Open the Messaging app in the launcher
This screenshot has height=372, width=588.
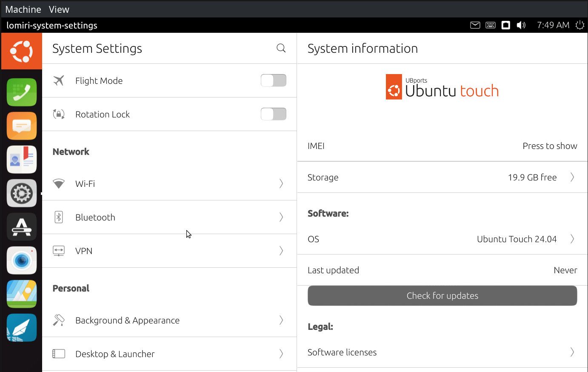[22, 126]
